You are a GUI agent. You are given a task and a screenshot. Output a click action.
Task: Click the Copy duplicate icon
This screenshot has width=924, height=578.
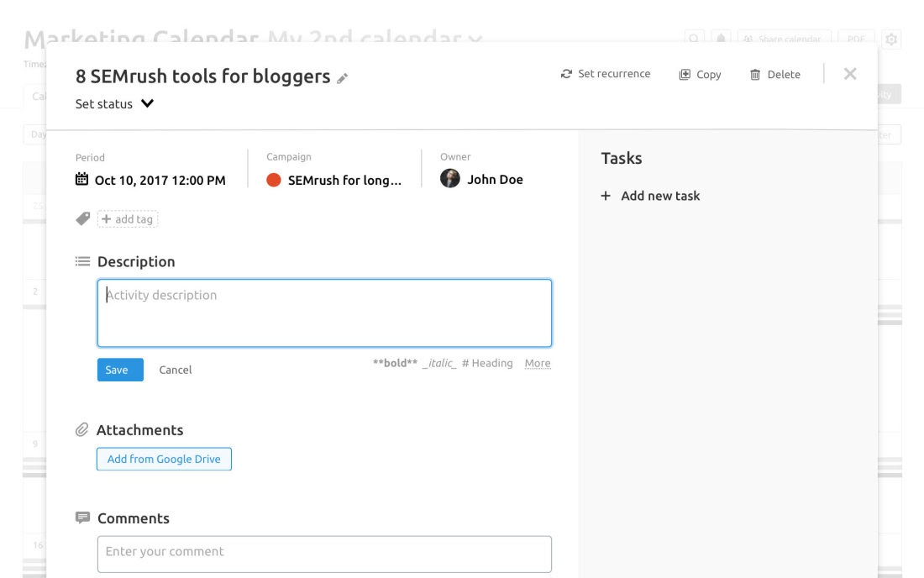tap(685, 74)
